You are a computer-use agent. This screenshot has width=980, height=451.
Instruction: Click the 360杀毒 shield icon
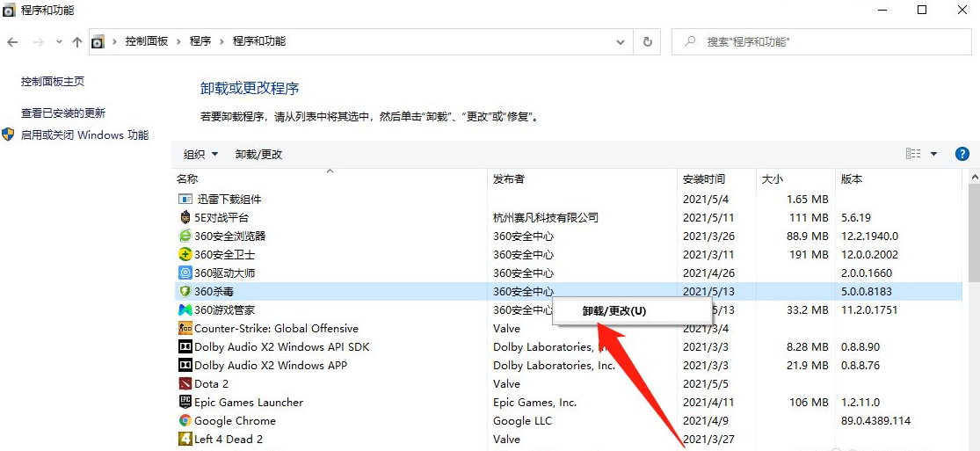point(185,292)
